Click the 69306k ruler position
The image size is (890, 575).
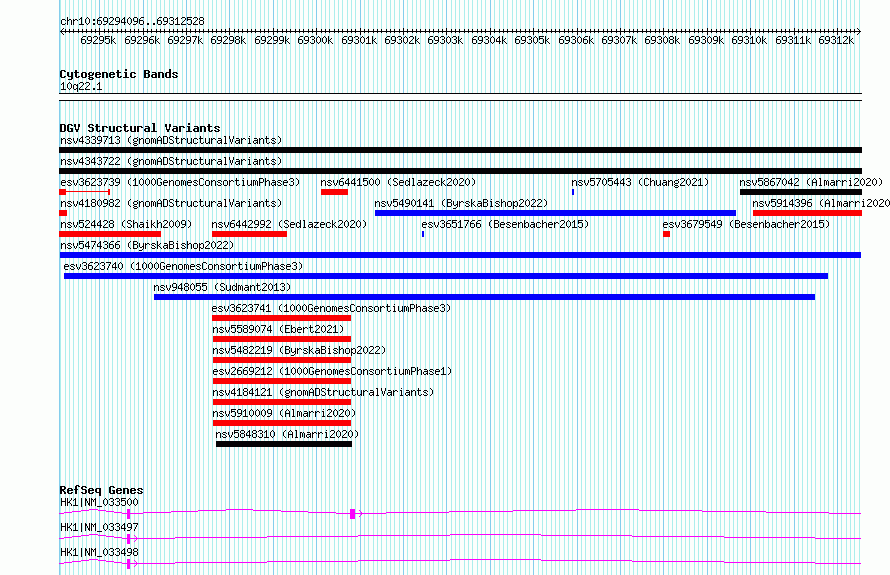click(x=576, y=40)
